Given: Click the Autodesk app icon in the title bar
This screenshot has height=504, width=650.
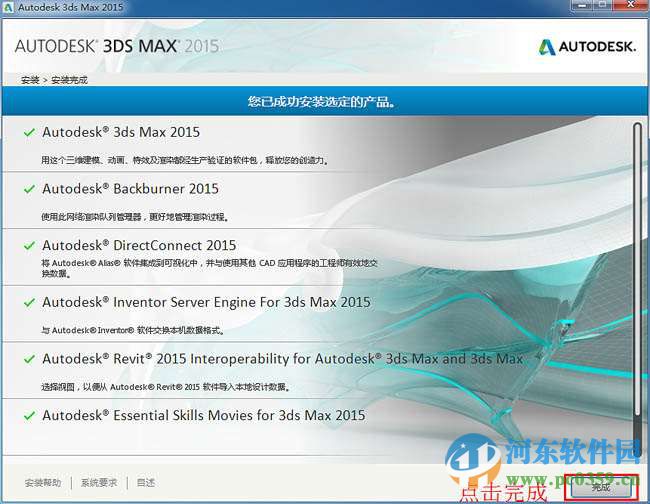Looking at the screenshot, I should [8, 7].
